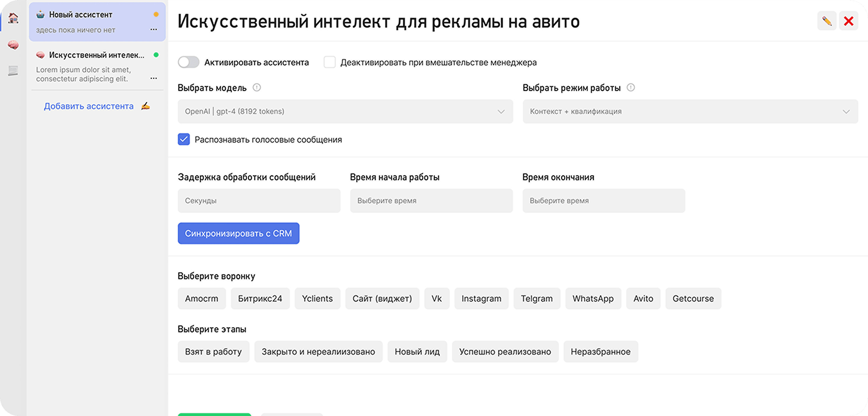Viewport: 868px width, 416px height.
Task: Enable the Активировать ассистента switch
Action: click(188, 62)
